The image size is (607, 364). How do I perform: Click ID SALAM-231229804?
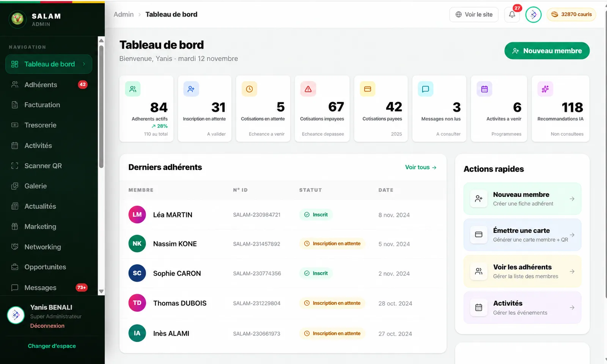(x=257, y=303)
